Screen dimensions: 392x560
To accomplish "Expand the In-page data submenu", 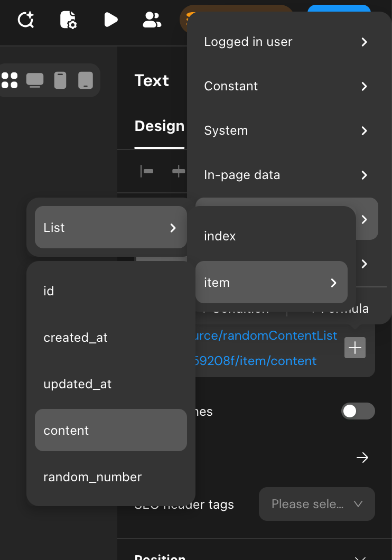I will tap(285, 175).
